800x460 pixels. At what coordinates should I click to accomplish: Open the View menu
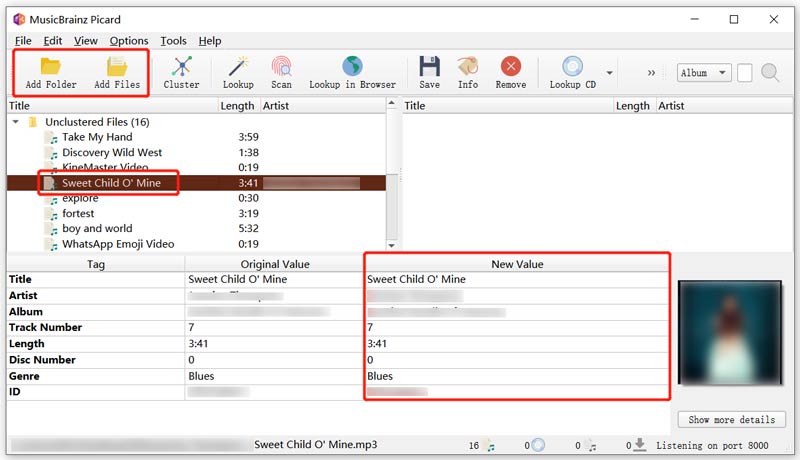pyautogui.click(x=86, y=41)
